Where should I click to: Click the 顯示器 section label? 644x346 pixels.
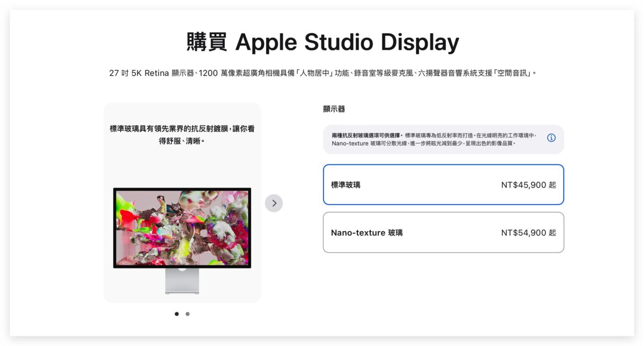click(x=334, y=109)
